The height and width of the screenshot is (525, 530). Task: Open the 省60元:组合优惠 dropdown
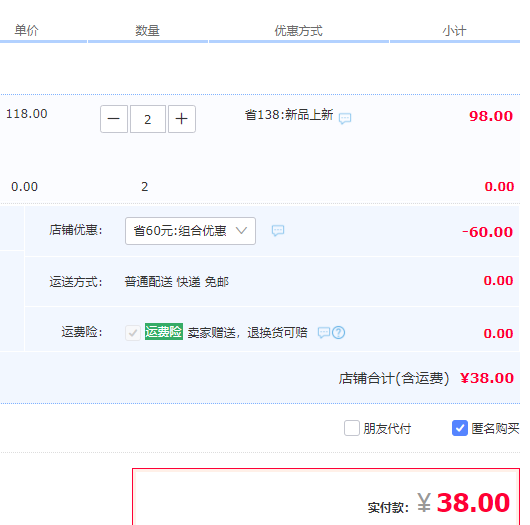coord(190,231)
